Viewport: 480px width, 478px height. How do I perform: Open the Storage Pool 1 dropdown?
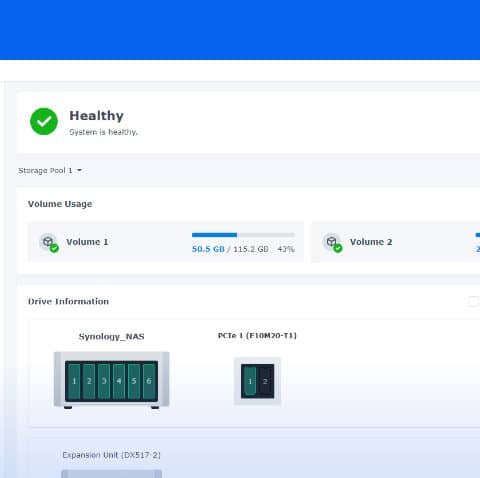coord(50,171)
